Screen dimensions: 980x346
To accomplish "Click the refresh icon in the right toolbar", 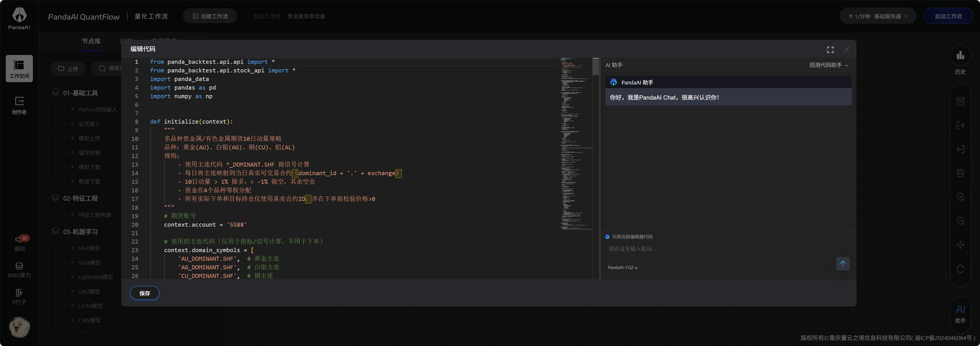I will pos(960,269).
